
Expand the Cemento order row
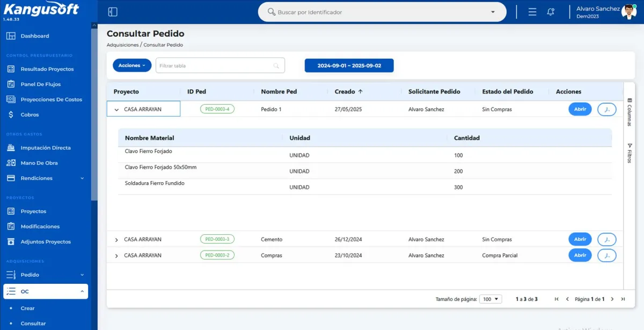(116, 240)
